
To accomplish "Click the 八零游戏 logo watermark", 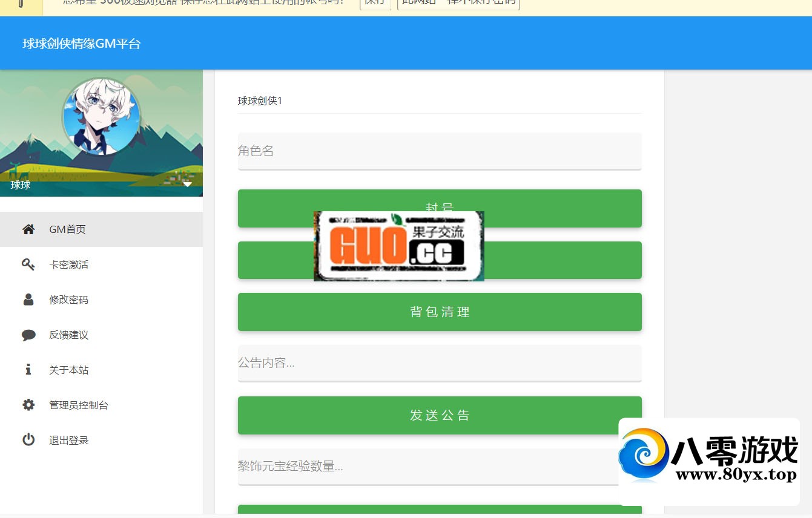I will [x=708, y=460].
